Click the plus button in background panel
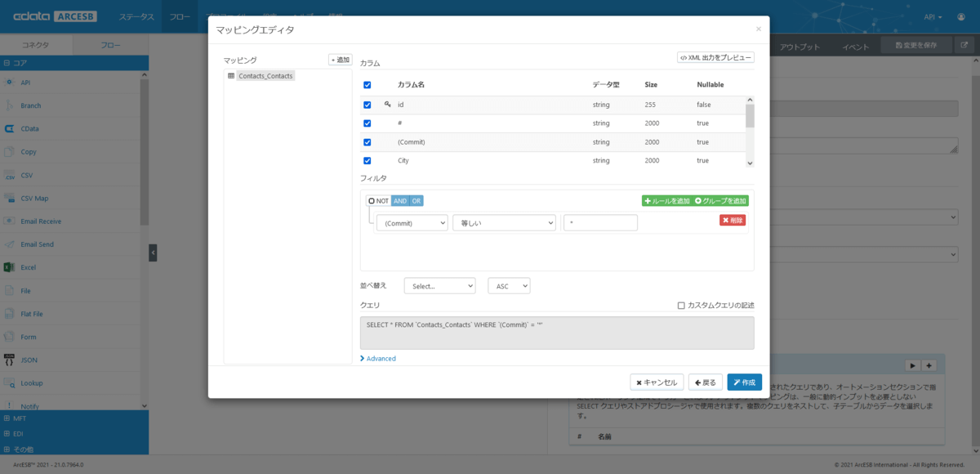Screen dimensions: 980x474 click(x=929, y=365)
